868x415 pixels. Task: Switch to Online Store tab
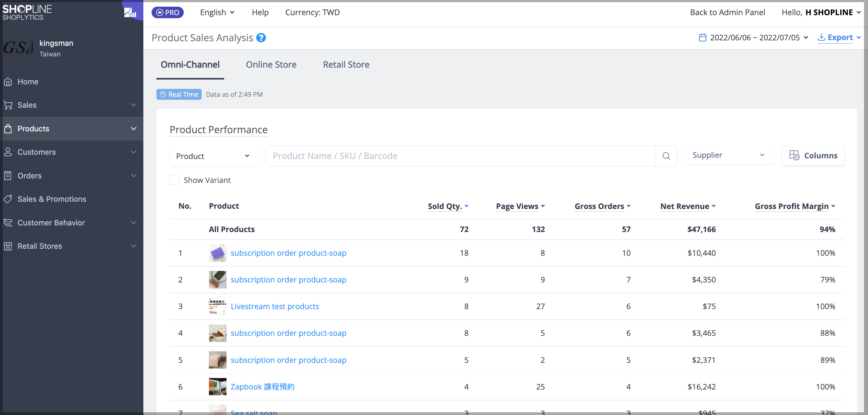[x=271, y=65]
